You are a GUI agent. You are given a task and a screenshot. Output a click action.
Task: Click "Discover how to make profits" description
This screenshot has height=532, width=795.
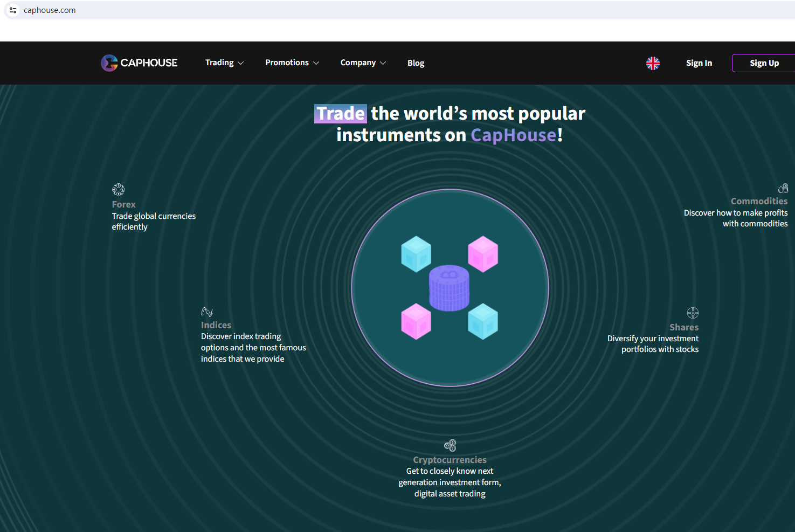[x=736, y=218]
